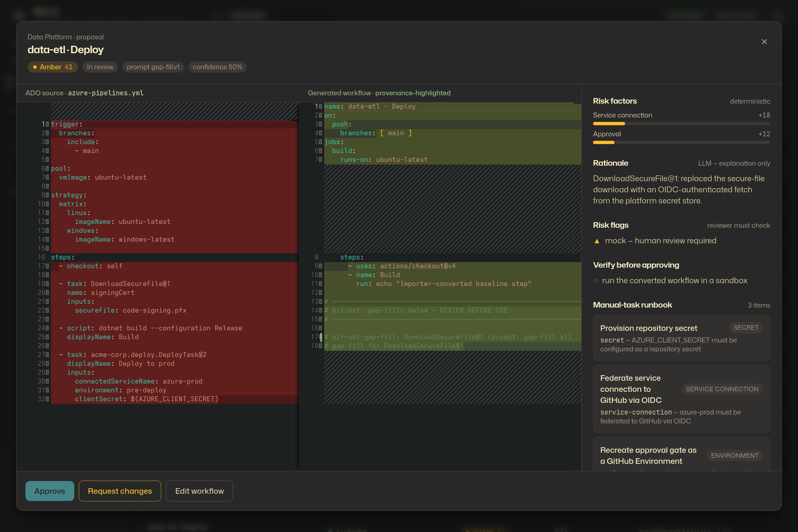Click the prompt gap-fill.v1 chip
The image size is (798, 532).
[x=153, y=67]
